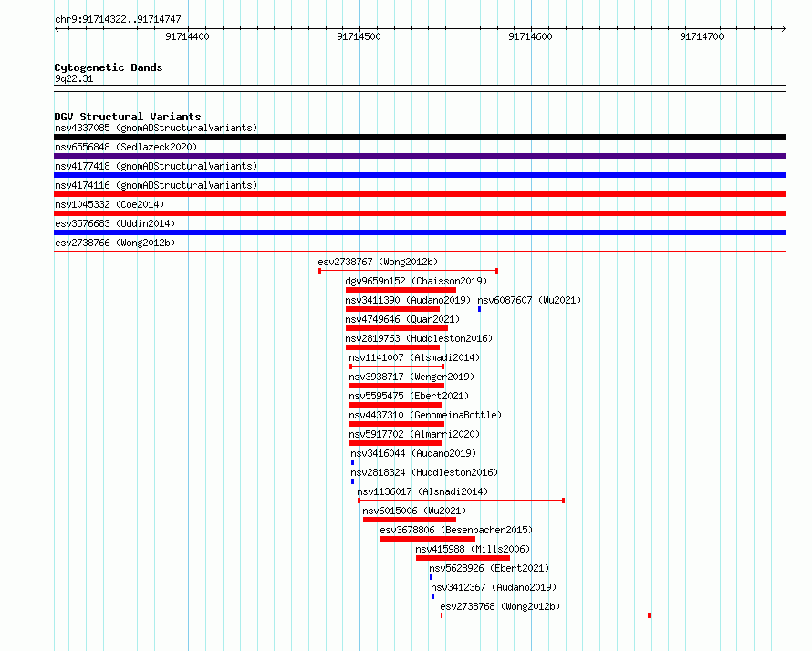
Task: Select the small blue nsv3412367 marker
Action: tap(433, 596)
